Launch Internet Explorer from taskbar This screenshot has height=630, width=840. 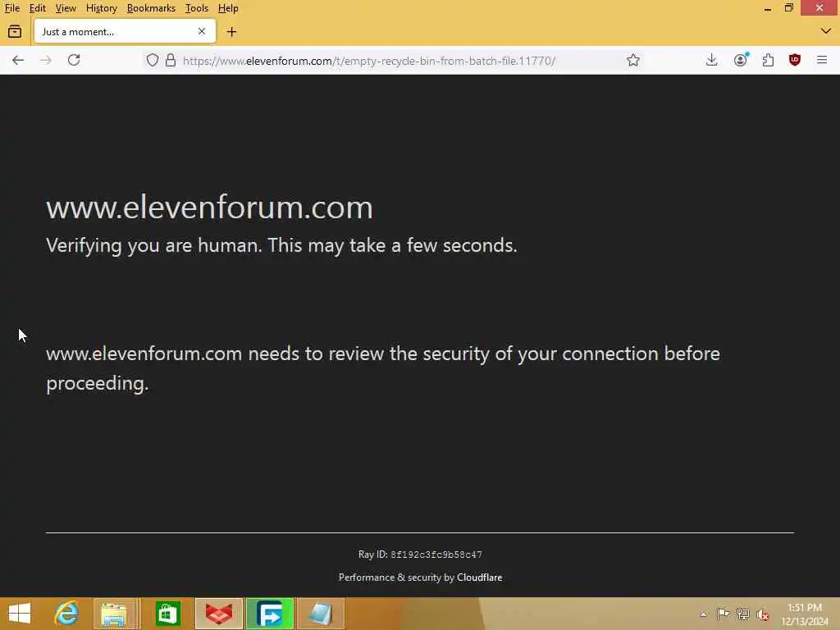(66, 614)
